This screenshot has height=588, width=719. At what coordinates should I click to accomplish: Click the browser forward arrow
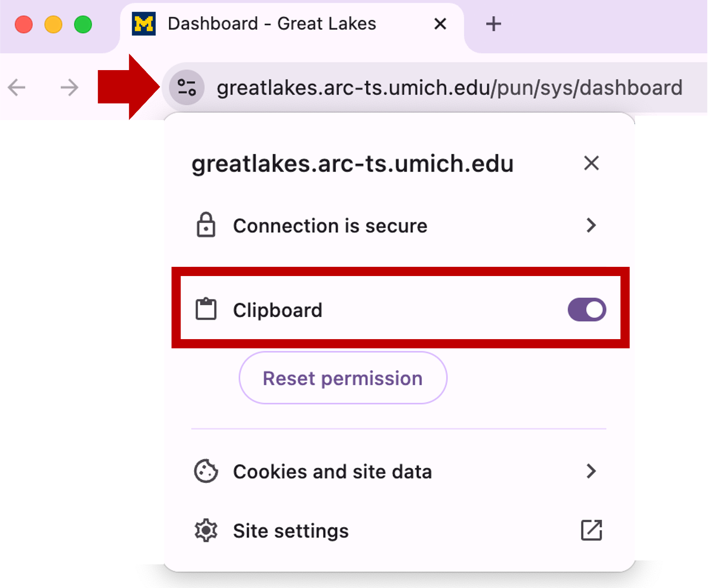pos(69,88)
